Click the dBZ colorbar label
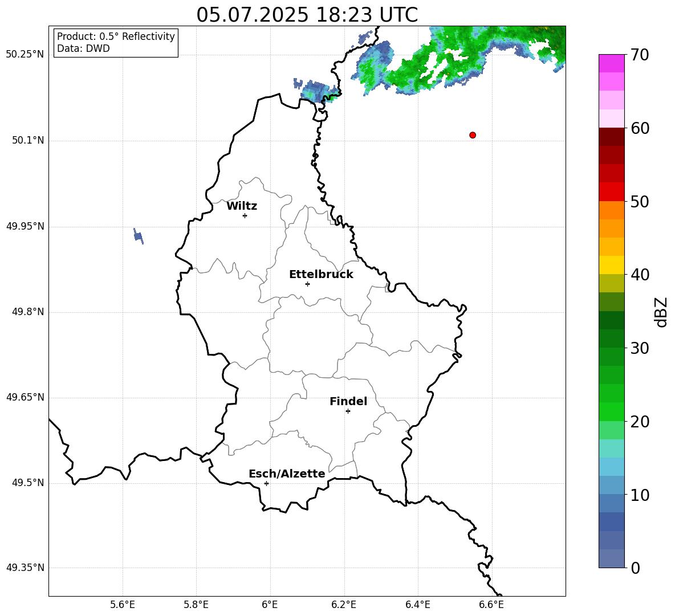The height and width of the screenshot is (616, 675). [x=661, y=312]
